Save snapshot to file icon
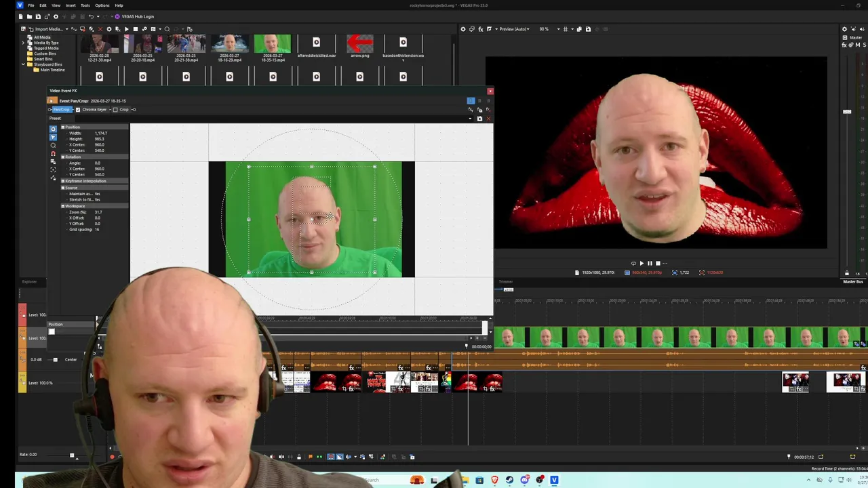This screenshot has width=868, height=488. point(588,29)
